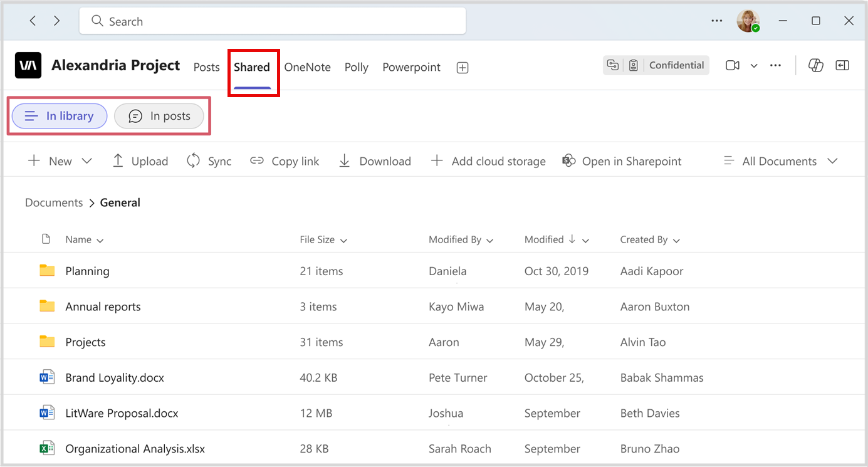Image resolution: width=868 pixels, height=467 pixels.
Task: Switch to the Posts tab
Action: pyautogui.click(x=206, y=67)
